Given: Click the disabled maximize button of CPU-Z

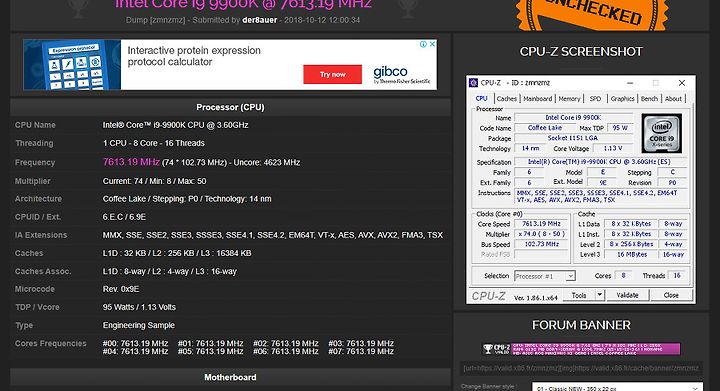Looking at the screenshot, I should pos(656,83).
